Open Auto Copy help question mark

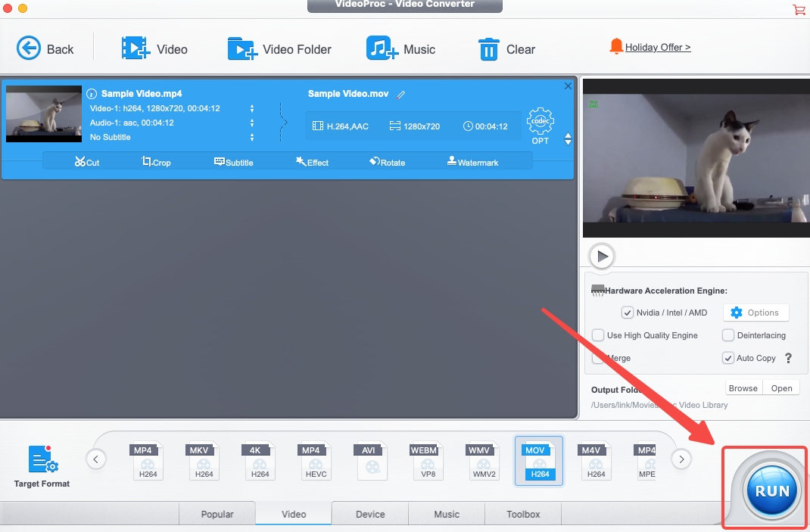coord(788,358)
